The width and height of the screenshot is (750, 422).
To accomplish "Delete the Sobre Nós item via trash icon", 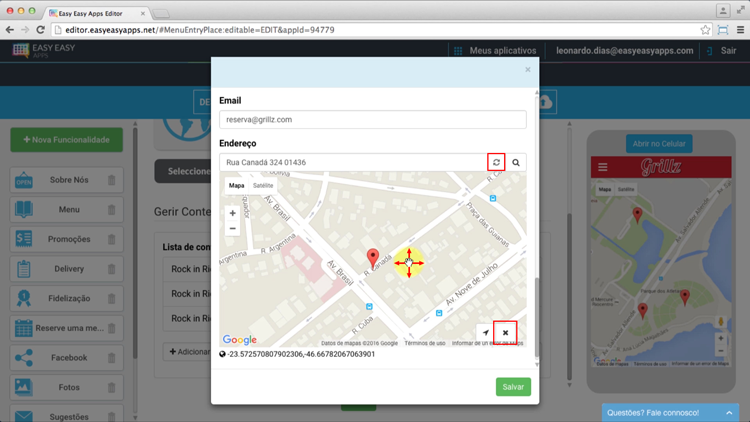I will [112, 181].
